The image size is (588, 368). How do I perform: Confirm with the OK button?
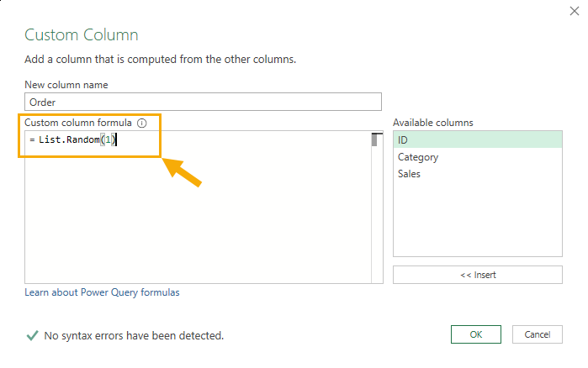click(x=476, y=334)
